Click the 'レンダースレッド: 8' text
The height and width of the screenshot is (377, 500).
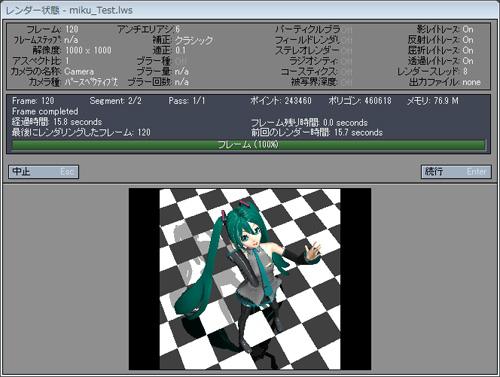pyautogui.click(x=432, y=71)
